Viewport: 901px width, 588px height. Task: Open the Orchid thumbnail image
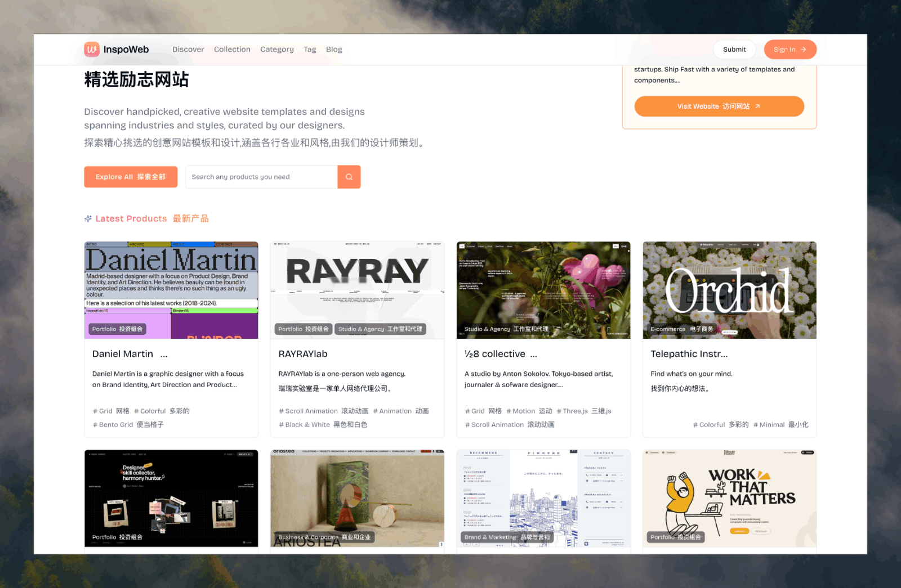click(729, 290)
